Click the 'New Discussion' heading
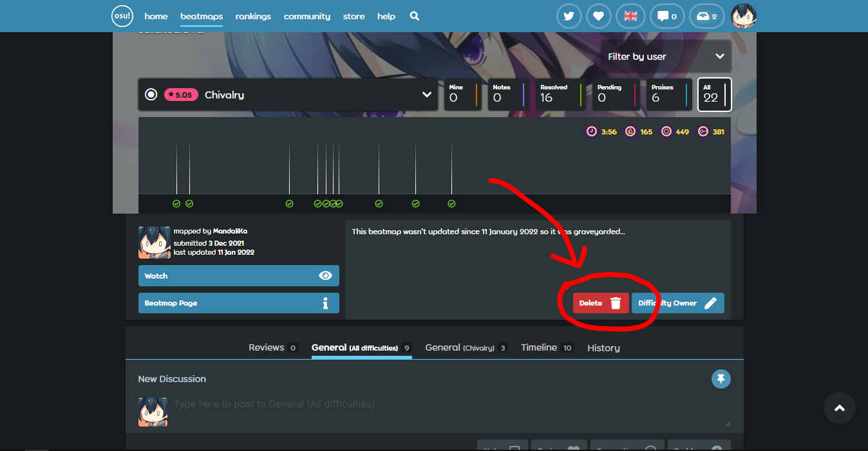This screenshot has height=451, width=868. (172, 379)
